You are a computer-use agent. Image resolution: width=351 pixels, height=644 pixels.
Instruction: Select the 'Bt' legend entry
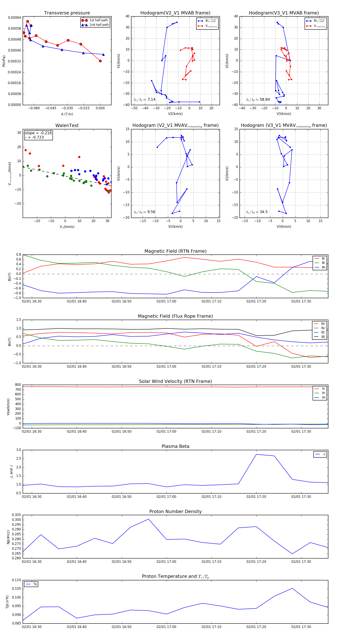coord(320,263)
